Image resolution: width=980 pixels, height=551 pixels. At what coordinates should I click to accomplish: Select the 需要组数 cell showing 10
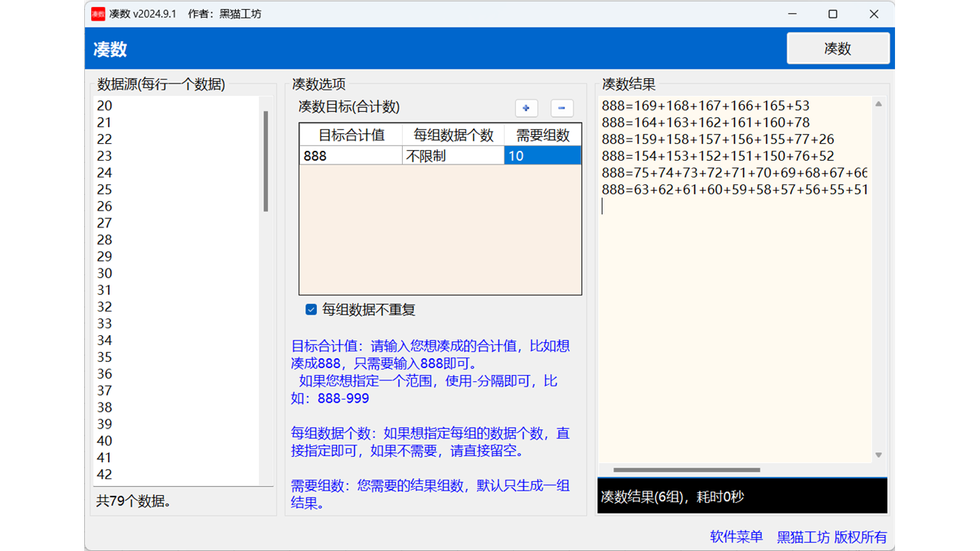(542, 155)
